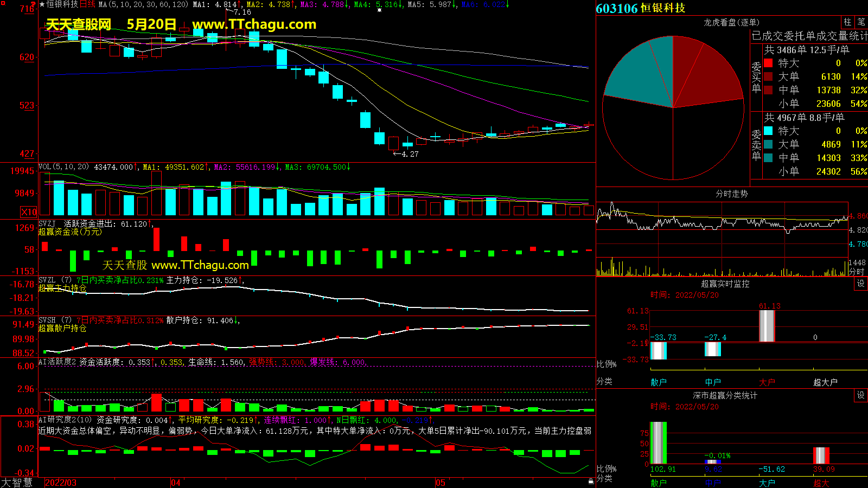Image resolution: width=868 pixels, height=488 pixels.
Task: Click the 日线 period label
Action: [x=88, y=4]
